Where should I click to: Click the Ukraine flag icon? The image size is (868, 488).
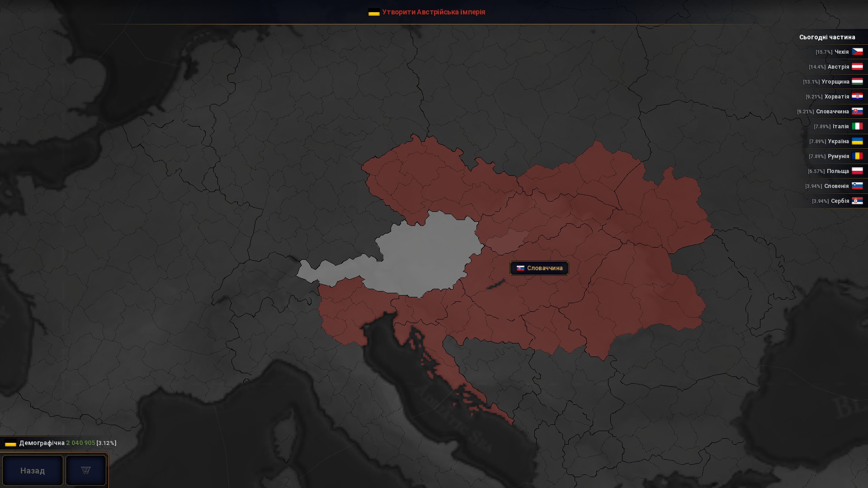(857, 141)
